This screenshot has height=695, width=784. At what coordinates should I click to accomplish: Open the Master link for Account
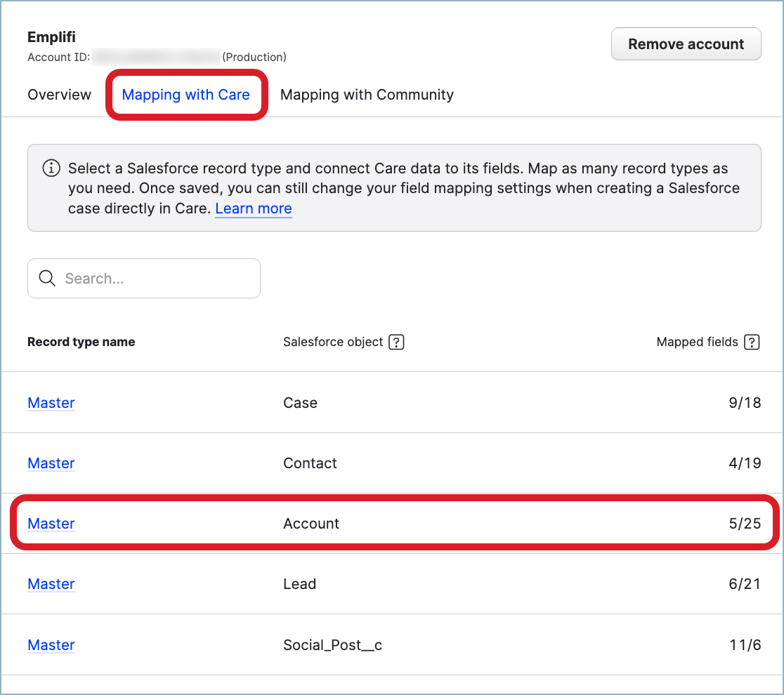[51, 524]
